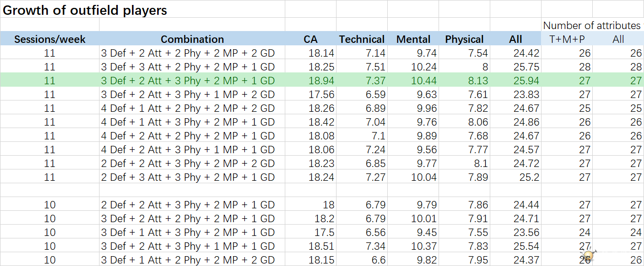Click the Mental value 10.24

(x=424, y=67)
